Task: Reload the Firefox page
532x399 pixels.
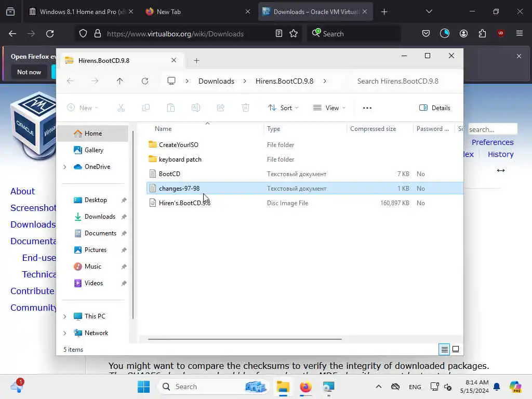Action: pos(50,34)
